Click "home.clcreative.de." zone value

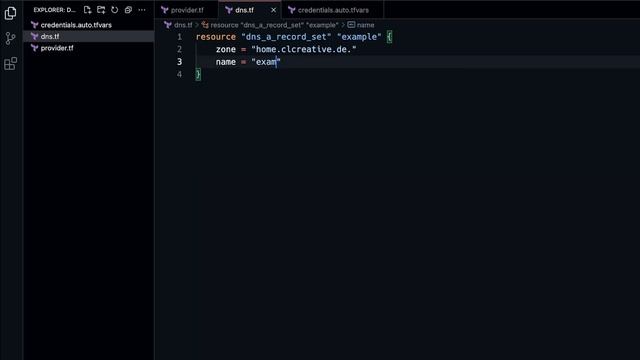click(x=304, y=49)
